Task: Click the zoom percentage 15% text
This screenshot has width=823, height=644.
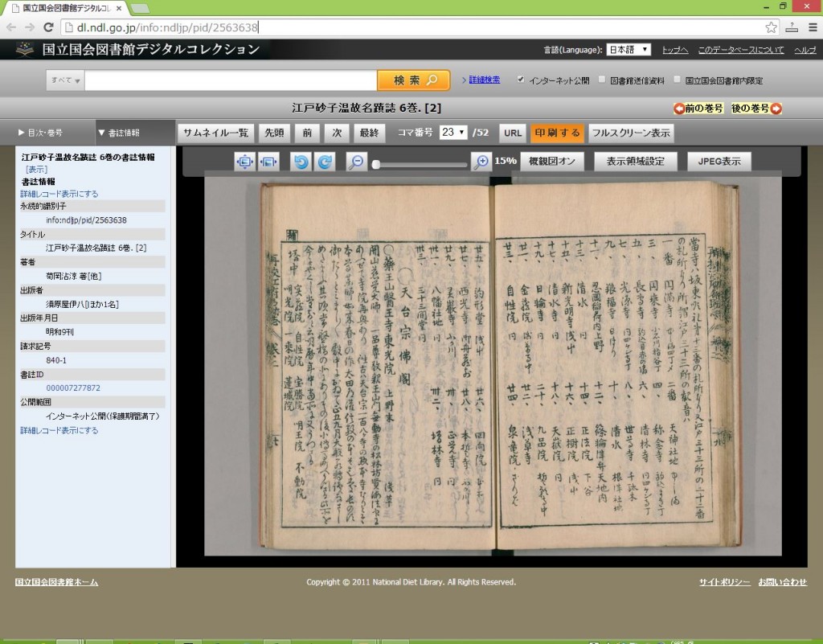Action: click(x=506, y=161)
